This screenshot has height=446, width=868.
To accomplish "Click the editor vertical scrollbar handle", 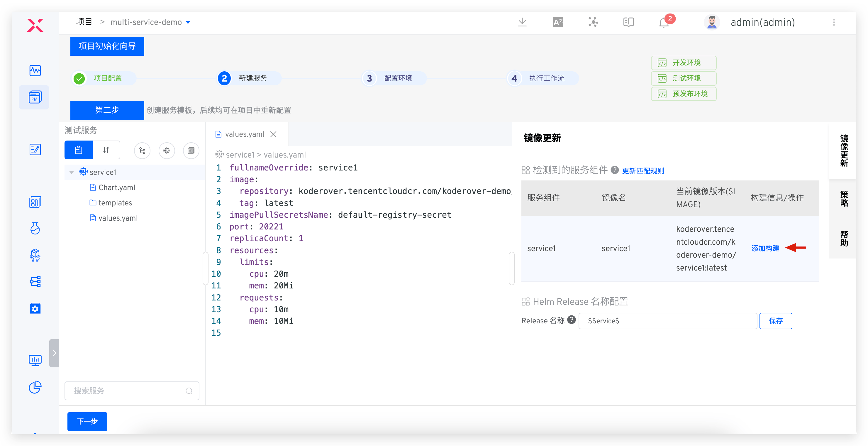I will [x=511, y=268].
